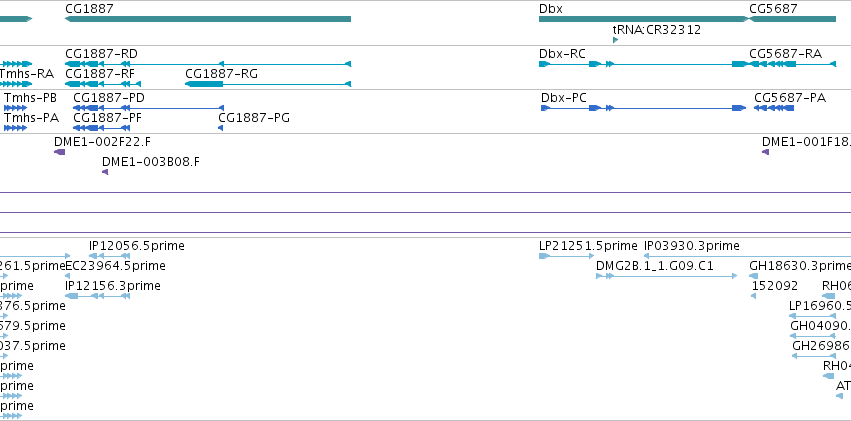The image size is (851, 421).
Task: Click the LP16960 EST feature
Action: pyautogui.click(x=812, y=316)
